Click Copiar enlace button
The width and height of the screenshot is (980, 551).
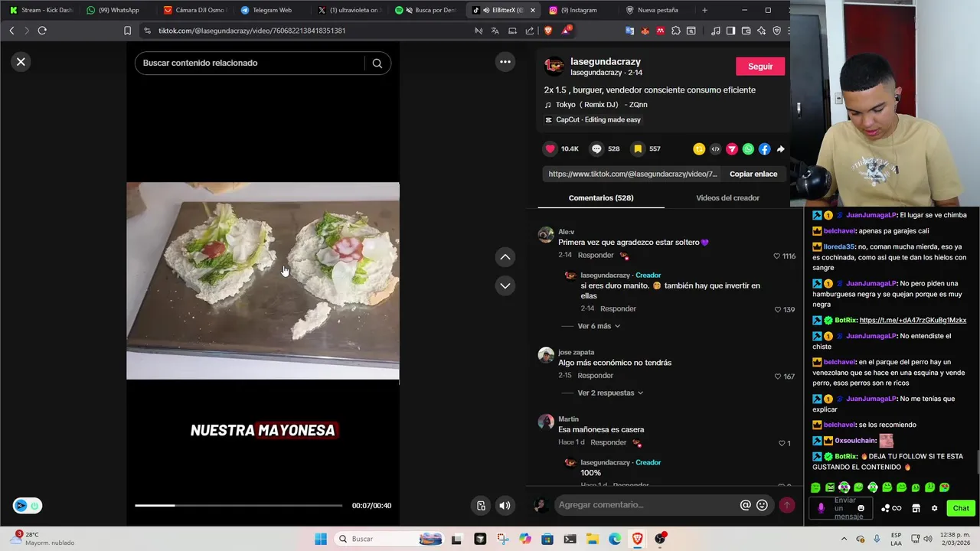753,174
